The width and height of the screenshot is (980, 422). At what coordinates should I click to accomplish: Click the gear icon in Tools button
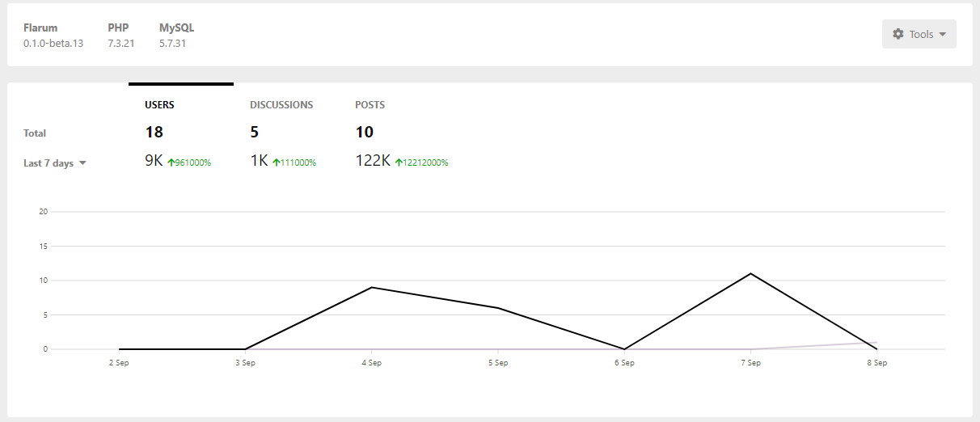point(898,34)
